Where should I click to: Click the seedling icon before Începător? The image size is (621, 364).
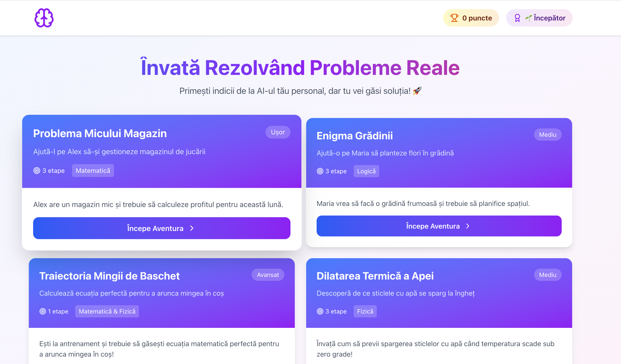528,18
